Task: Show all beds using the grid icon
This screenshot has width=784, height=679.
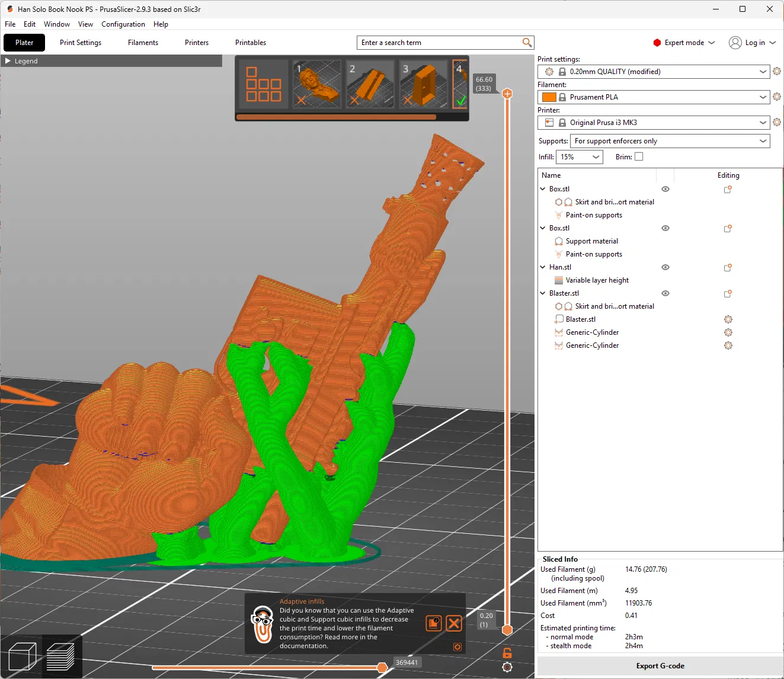Action: point(264,84)
